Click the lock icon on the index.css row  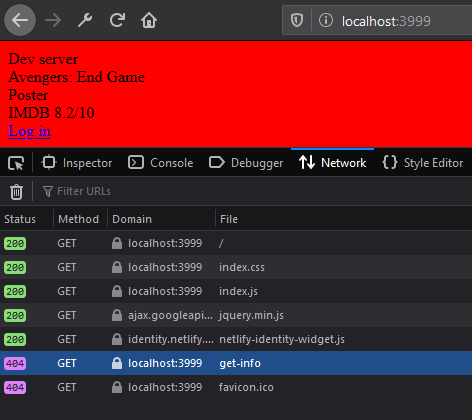tap(117, 267)
